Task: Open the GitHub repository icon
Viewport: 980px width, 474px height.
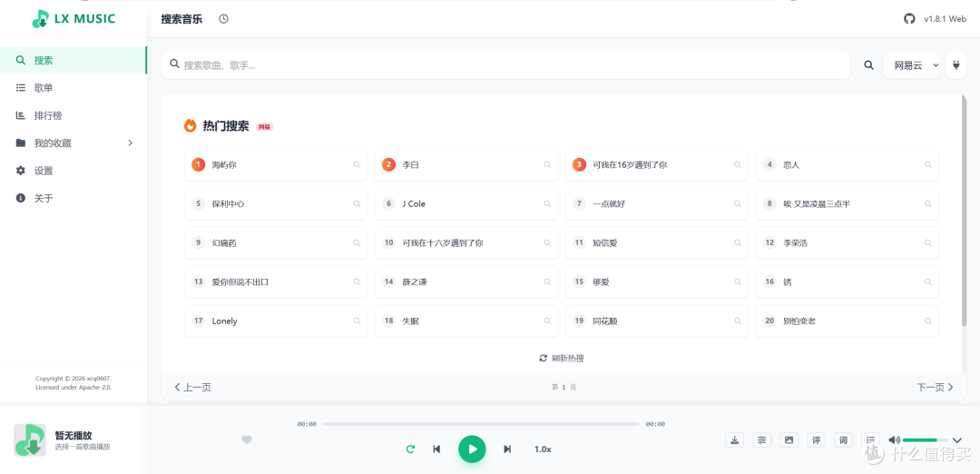Action: pos(909,19)
